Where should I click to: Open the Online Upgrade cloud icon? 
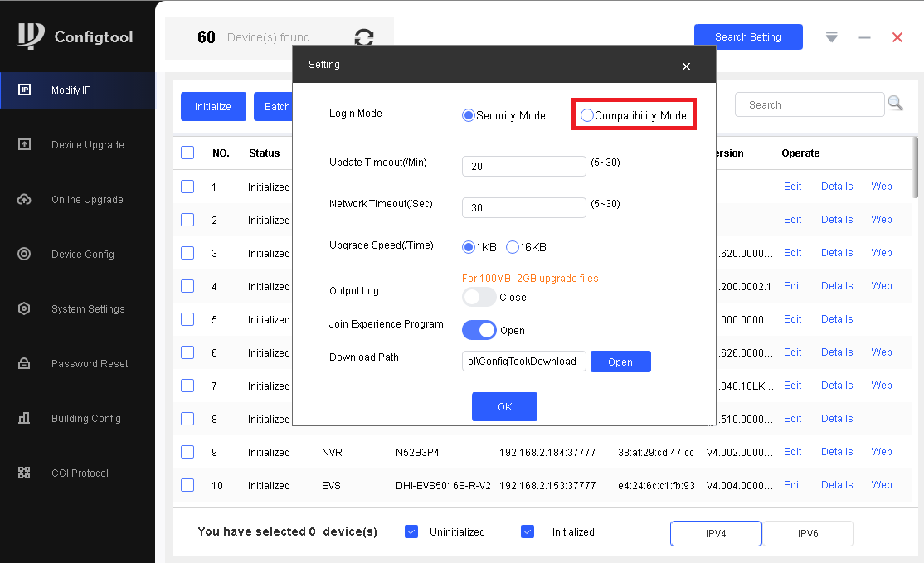[x=24, y=200]
